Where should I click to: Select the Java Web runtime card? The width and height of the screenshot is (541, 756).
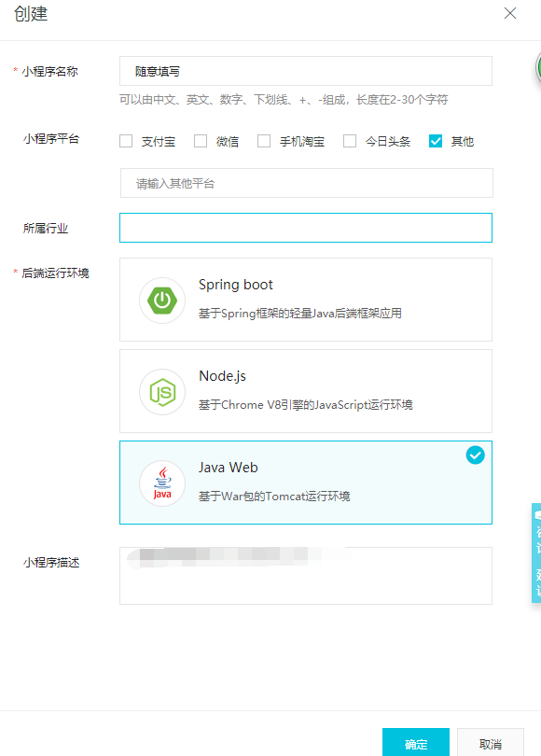tap(306, 483)
